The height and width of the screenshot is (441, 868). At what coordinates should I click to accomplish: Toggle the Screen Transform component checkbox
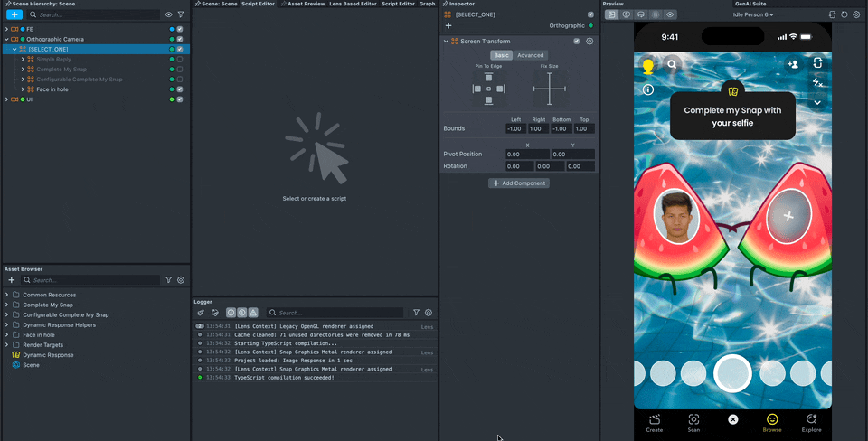(577, 42)
